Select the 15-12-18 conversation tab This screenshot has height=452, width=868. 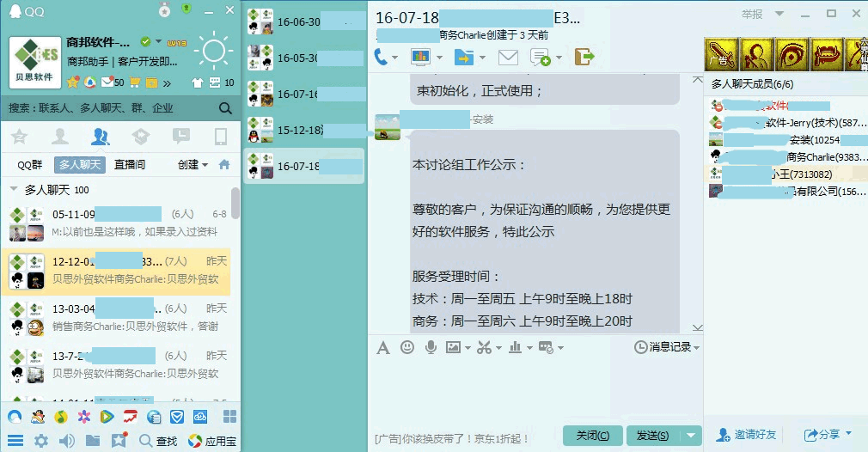[305, 130]
